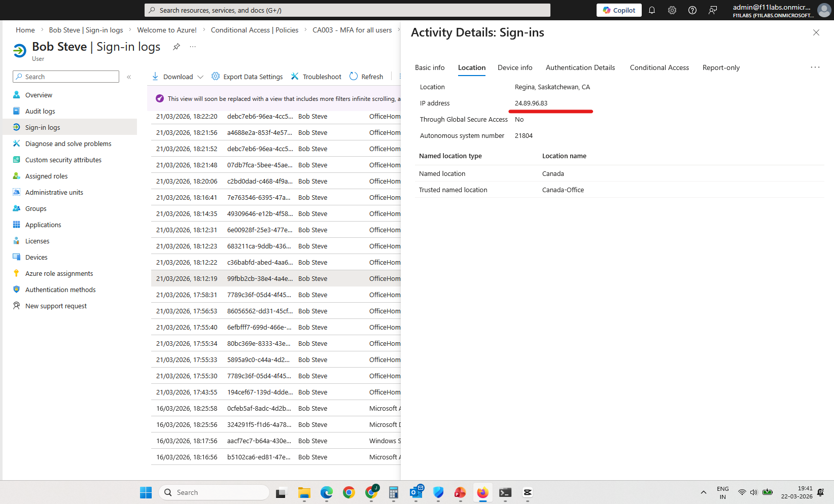Show more tabs via ellipsis in details pane
Screen dimensions: 834x504
[815, 67]
